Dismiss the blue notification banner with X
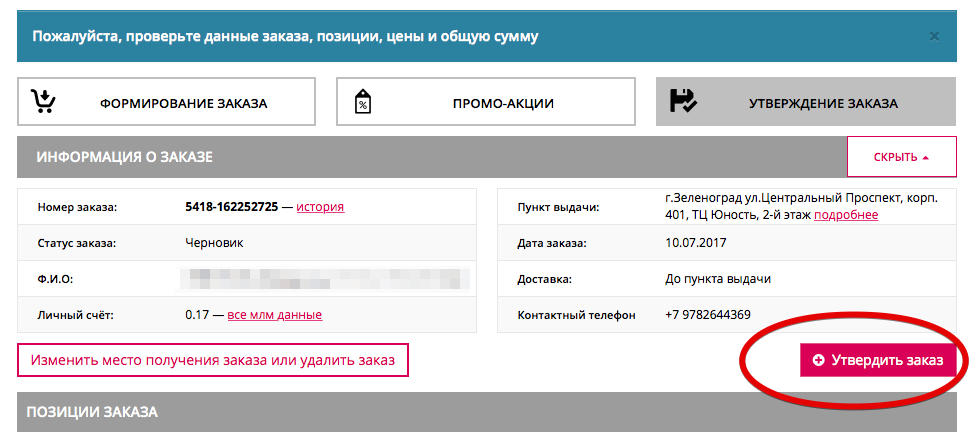 (x=934, y=36)
